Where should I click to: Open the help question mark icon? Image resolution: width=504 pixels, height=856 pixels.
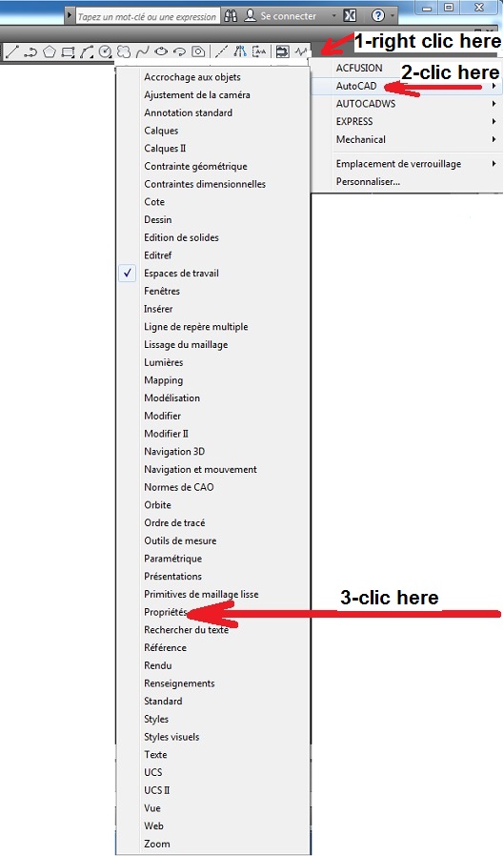378,16
